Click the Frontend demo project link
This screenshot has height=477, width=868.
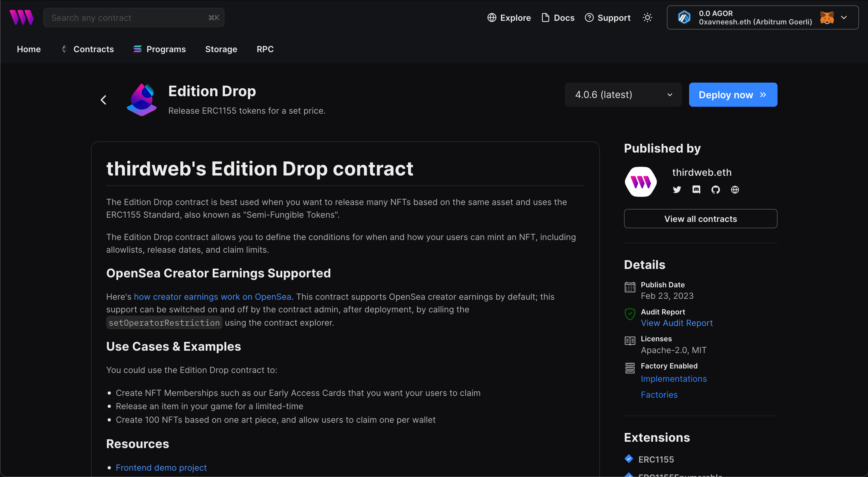[x=161, y=468]
